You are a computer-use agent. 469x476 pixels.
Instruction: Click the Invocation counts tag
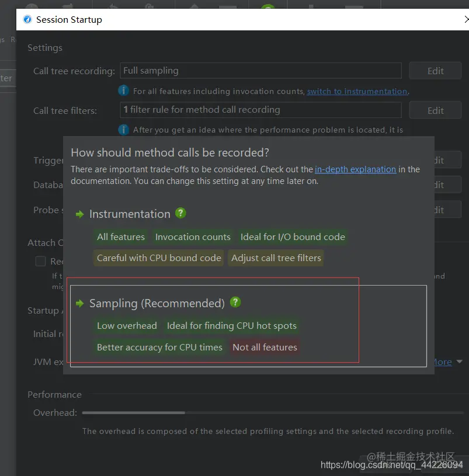(x=193, y=237)
